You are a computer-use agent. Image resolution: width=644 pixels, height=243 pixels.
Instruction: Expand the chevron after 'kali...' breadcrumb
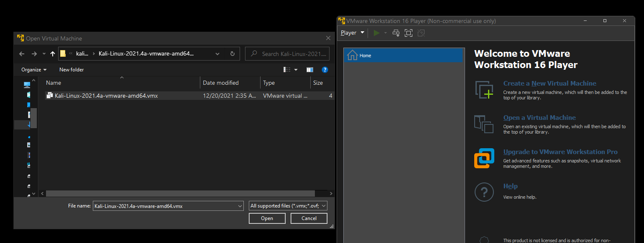point(94,54)
